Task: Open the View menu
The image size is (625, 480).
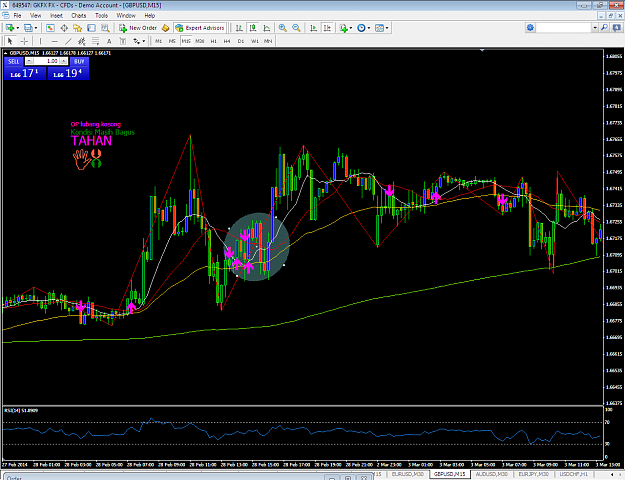Action: coord(35,16)
